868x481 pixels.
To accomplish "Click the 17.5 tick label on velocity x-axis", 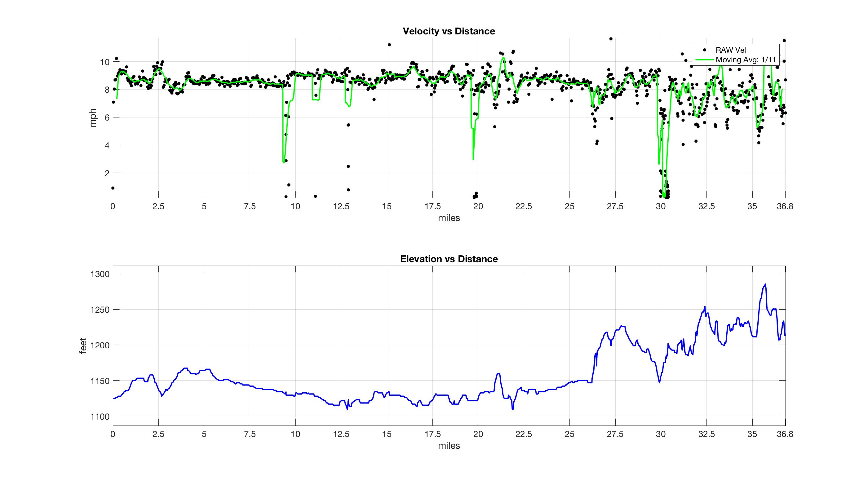I will (432, 206).
